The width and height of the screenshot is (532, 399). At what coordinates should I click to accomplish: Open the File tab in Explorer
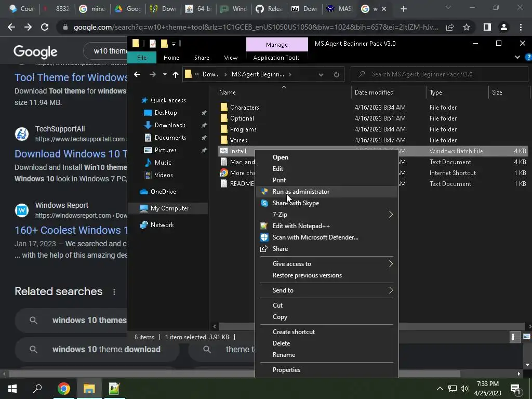(x=142, y=58)
